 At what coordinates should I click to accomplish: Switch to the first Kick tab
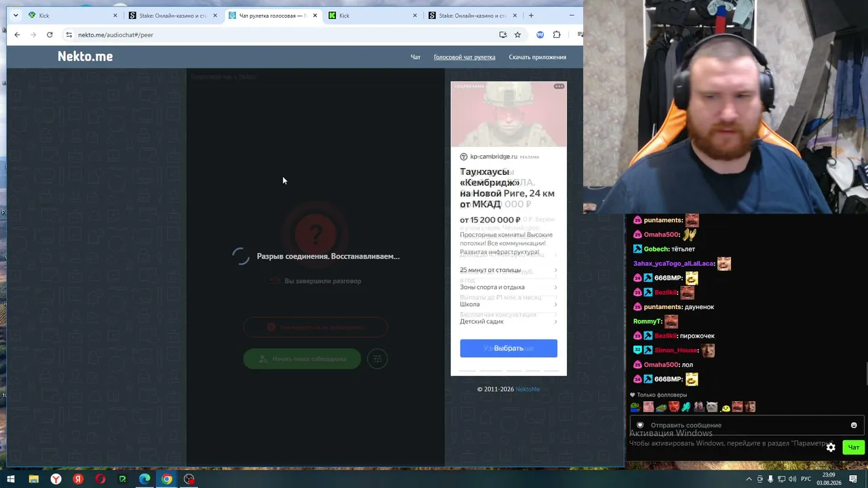[x=73, y=16]
